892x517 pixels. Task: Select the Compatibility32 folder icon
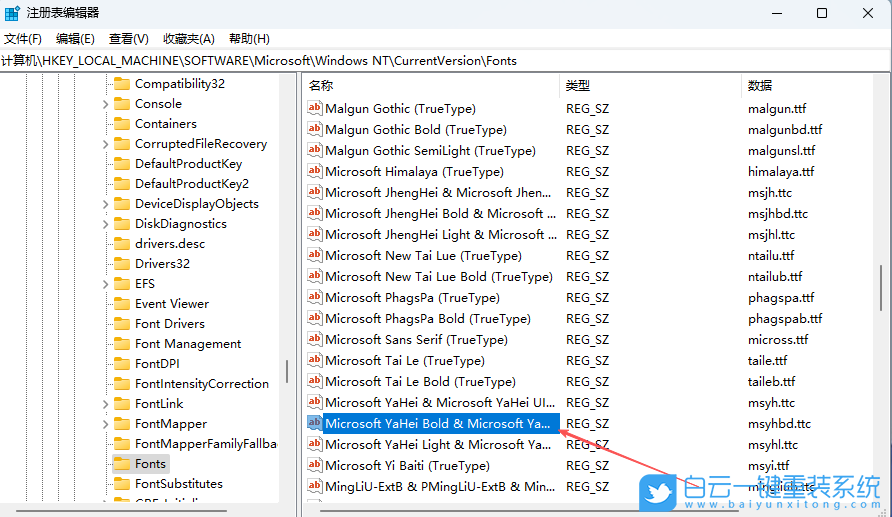pos(122,84)
